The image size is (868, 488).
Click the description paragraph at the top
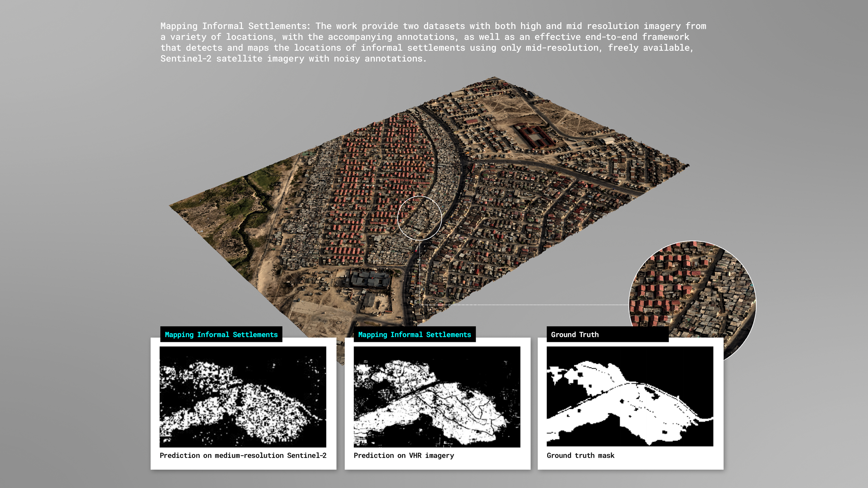(433, 42)
